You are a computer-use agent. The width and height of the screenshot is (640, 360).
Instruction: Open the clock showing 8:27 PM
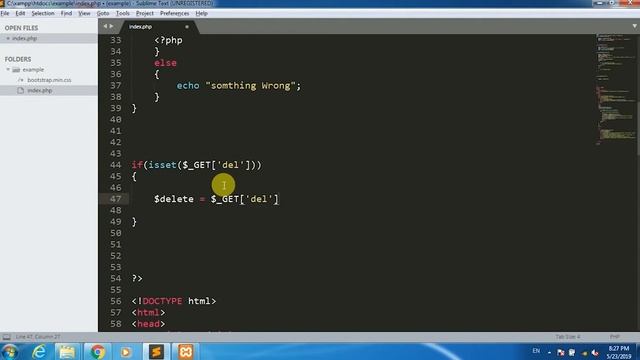coord(619,352)
